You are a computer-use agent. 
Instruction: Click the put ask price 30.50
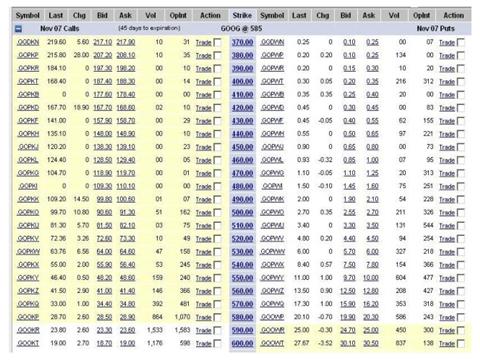371,343
